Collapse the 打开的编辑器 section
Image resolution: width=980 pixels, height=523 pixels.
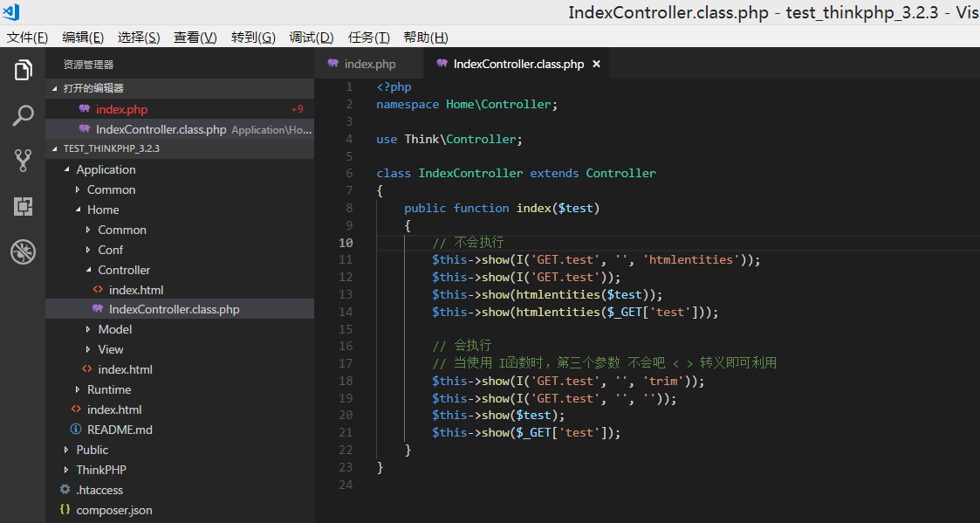[180, 88]
